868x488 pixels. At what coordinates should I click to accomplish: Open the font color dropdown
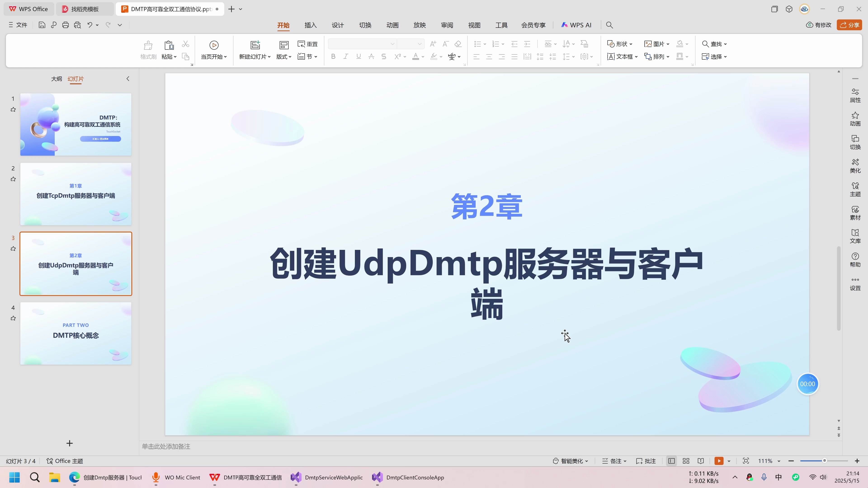[x=422, y=56]
